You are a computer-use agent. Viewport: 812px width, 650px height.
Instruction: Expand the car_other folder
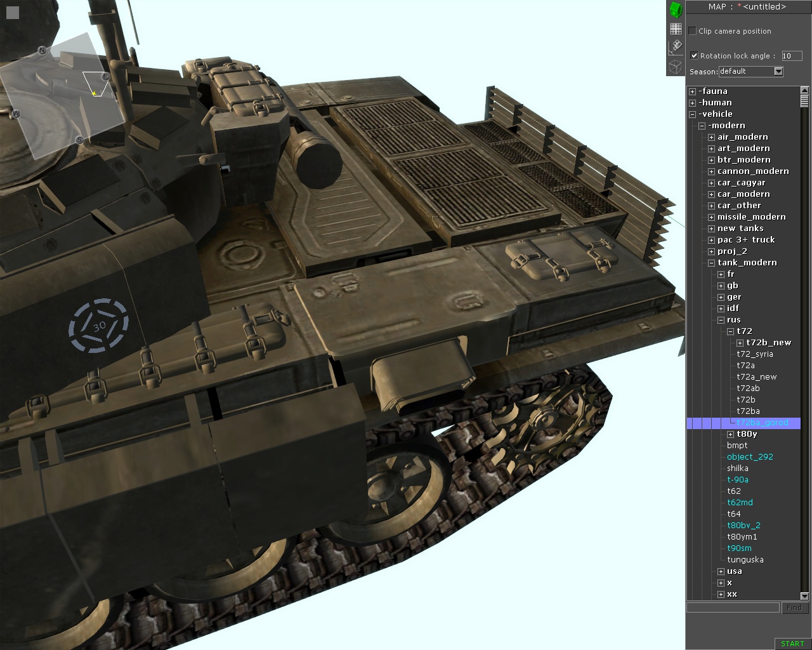pyautogui.click(x=711, y=206)
